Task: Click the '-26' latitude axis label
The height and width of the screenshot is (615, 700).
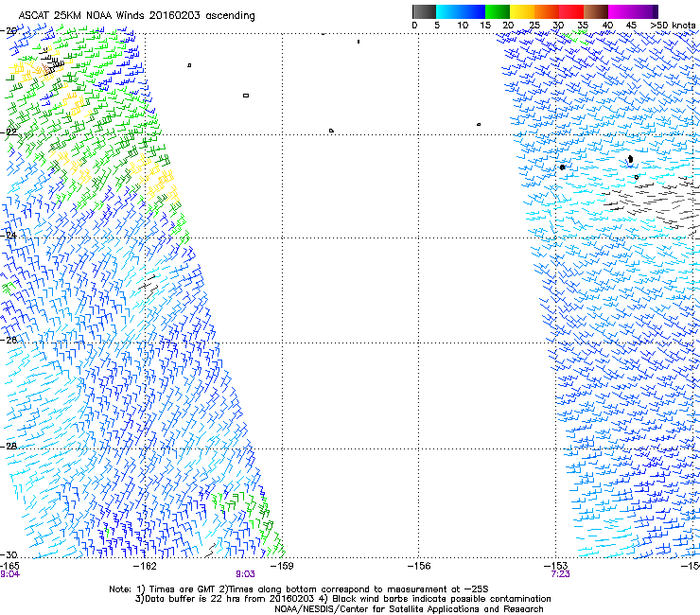Action: (9, 341)
